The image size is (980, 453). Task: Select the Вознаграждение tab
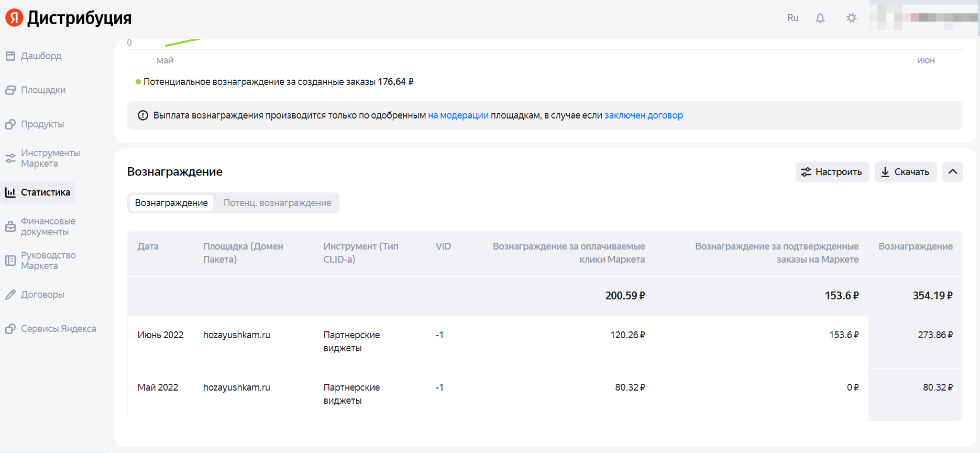pos(171,203)
